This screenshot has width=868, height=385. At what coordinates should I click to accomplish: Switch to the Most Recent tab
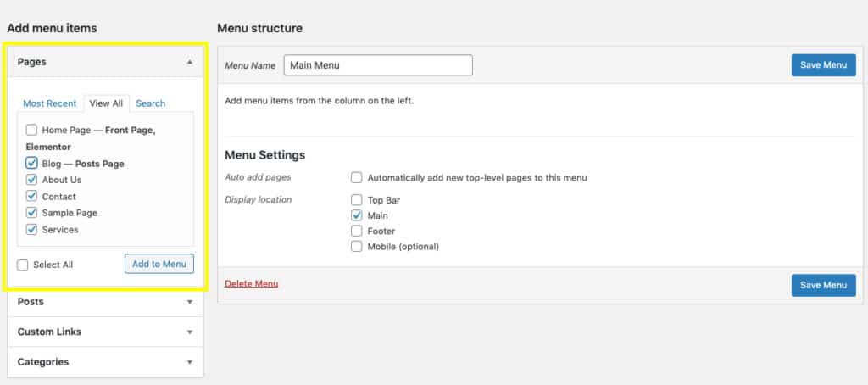click(50, 103)
